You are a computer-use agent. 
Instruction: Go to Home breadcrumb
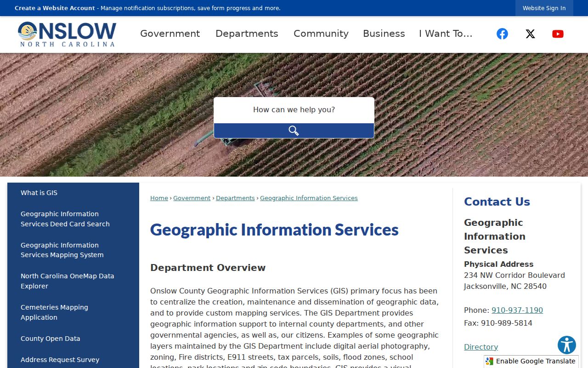159,198
